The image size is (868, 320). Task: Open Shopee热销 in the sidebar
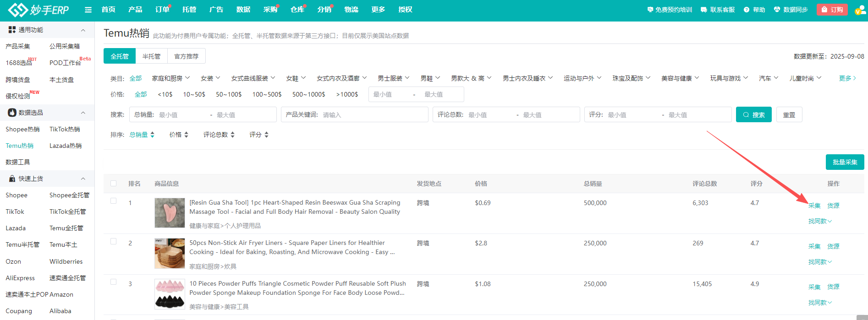click(x=23, y=129)
